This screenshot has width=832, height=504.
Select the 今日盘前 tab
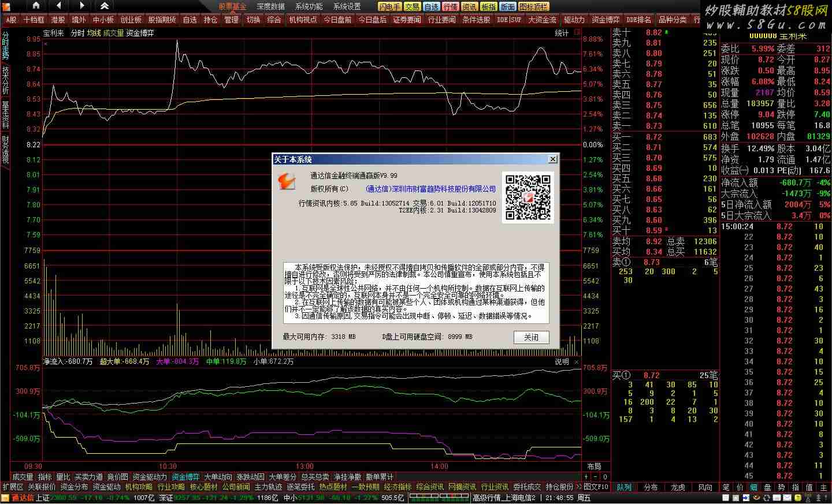tap(337, 20)
